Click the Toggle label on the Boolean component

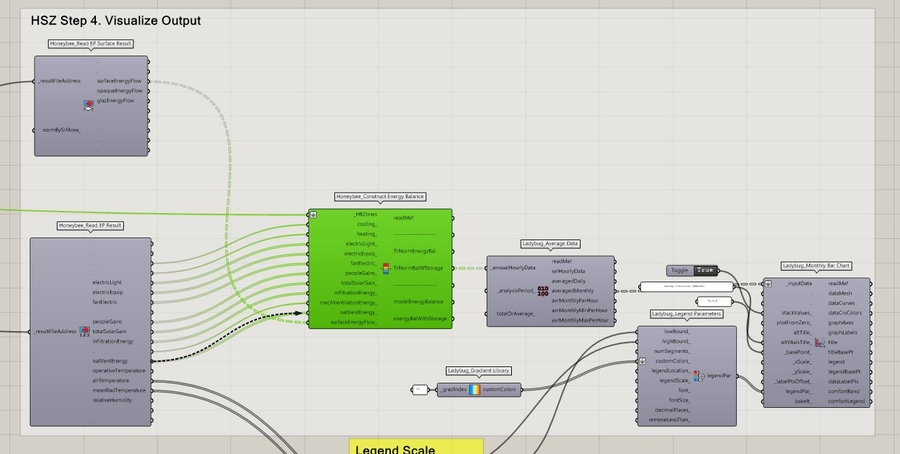pos(680,270)
